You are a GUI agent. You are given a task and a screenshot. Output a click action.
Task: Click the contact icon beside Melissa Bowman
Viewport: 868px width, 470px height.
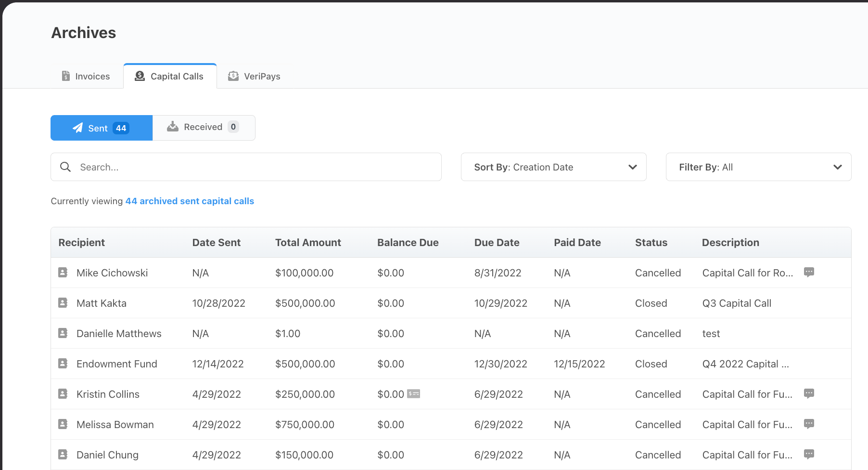pyautogui.click(x=63, y=424)
